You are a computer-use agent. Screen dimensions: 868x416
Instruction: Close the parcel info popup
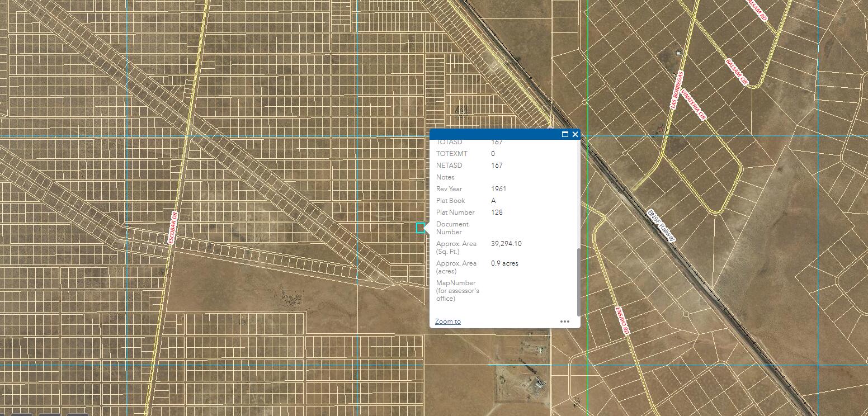pyautogui.click(x=575, y=134)
